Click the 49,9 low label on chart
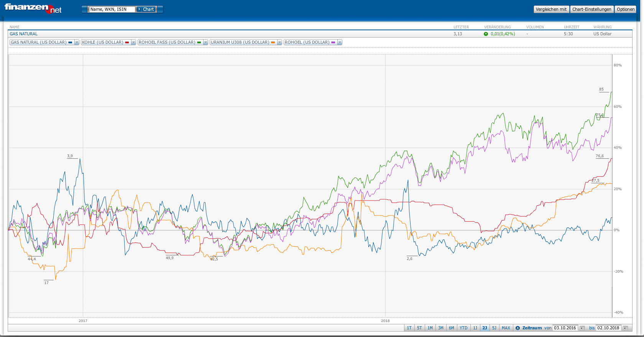 click(x=169, y=258)
